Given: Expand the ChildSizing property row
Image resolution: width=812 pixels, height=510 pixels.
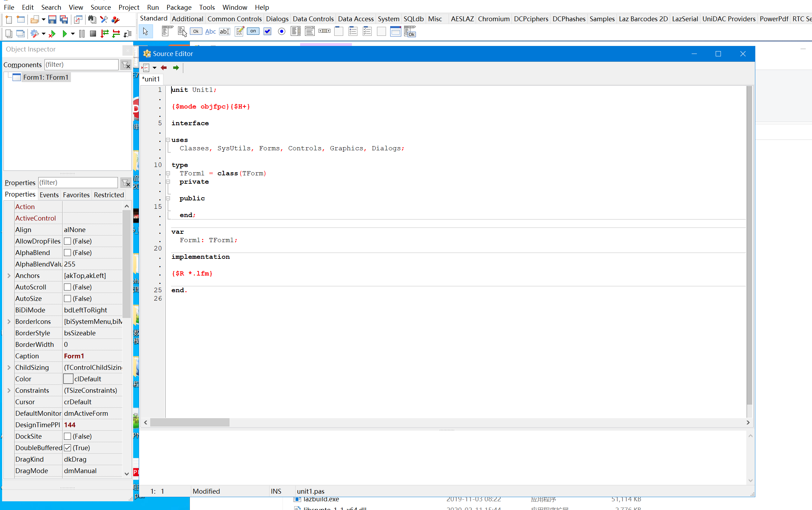Looking at the screenshot, I should (x=8, y=367).
